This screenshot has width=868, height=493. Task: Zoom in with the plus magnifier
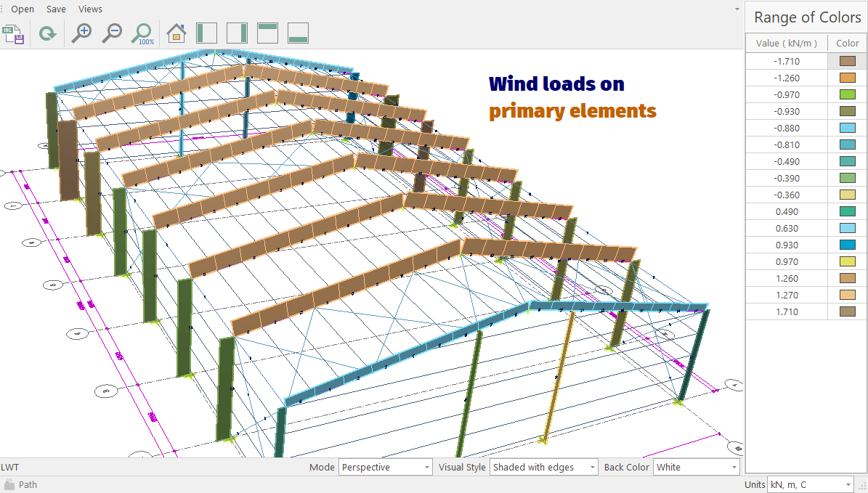tap(81, 33)
